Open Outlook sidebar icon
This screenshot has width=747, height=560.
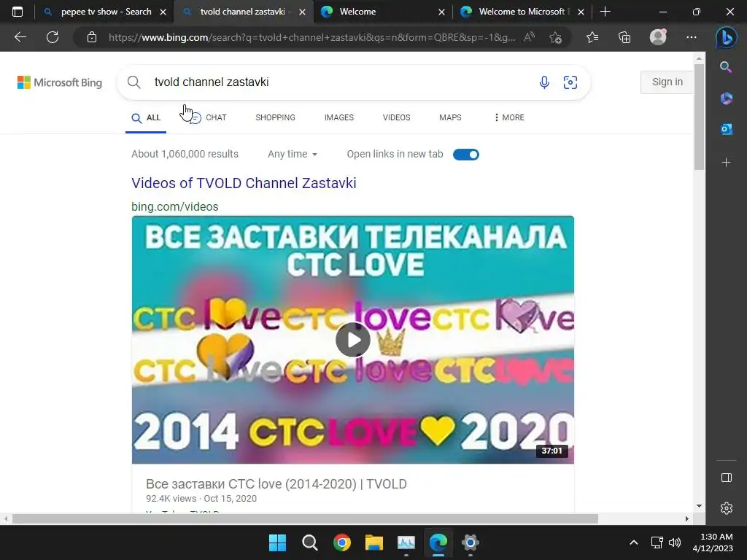click(726, 129)
